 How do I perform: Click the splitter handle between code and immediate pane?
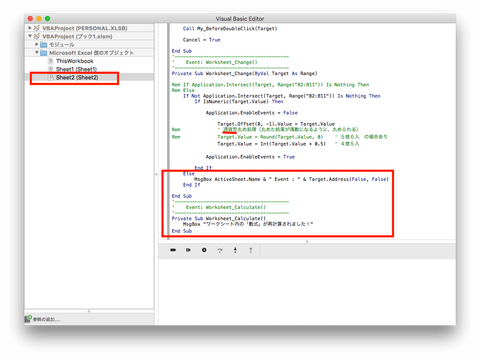coord(307,241)
